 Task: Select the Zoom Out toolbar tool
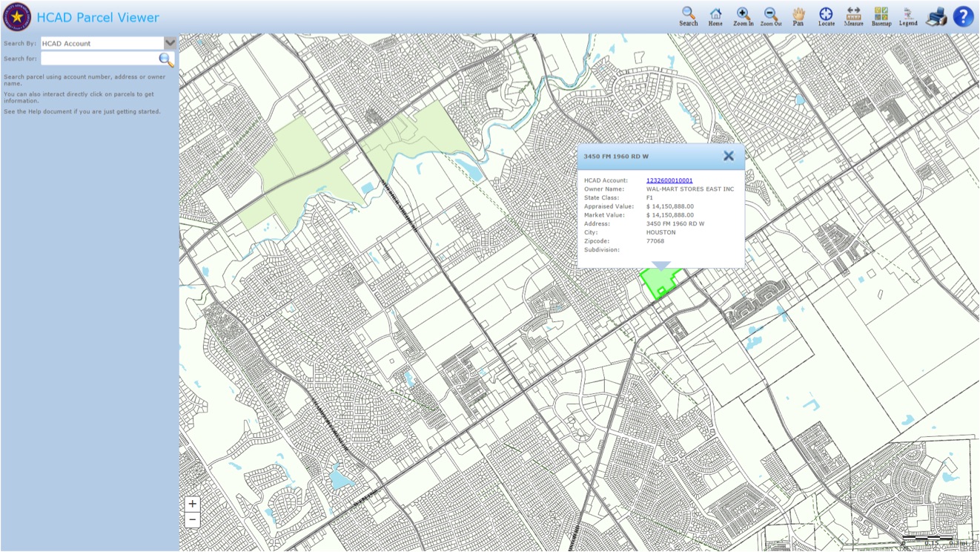(771, 16)
